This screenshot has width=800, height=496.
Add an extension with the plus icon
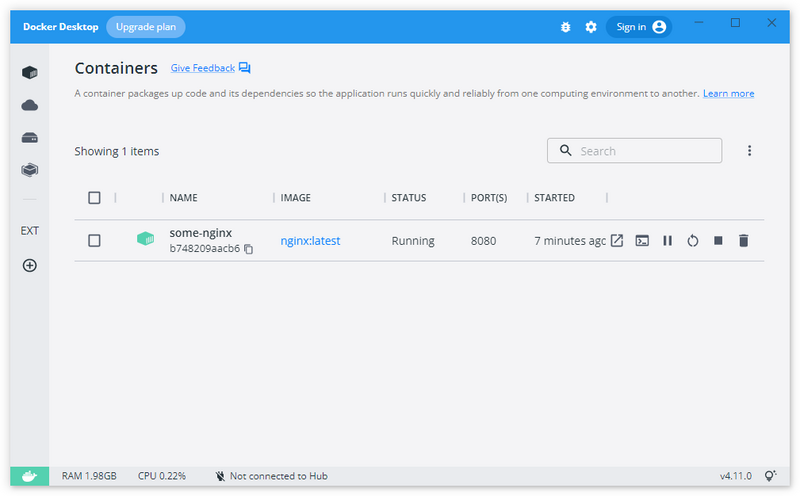[30, 265]
